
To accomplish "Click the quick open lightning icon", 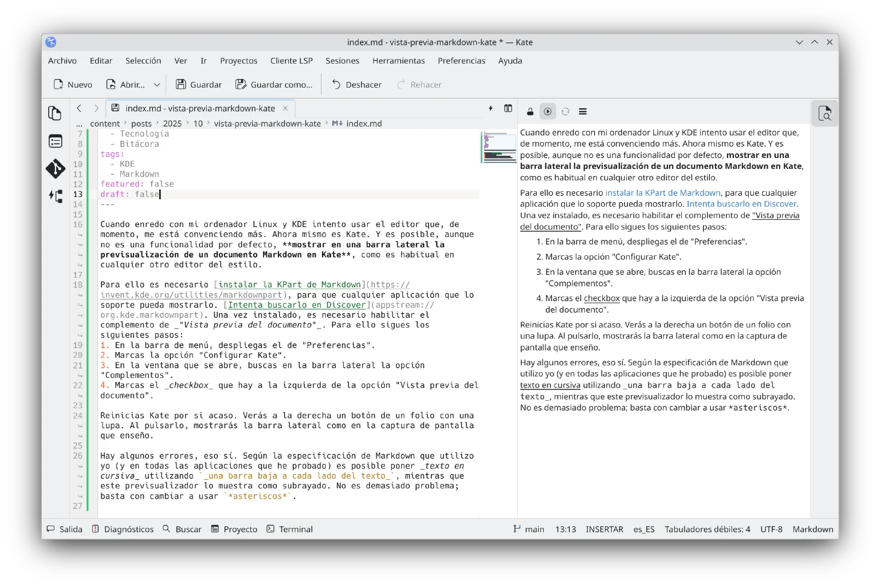I will pos(490,108).
